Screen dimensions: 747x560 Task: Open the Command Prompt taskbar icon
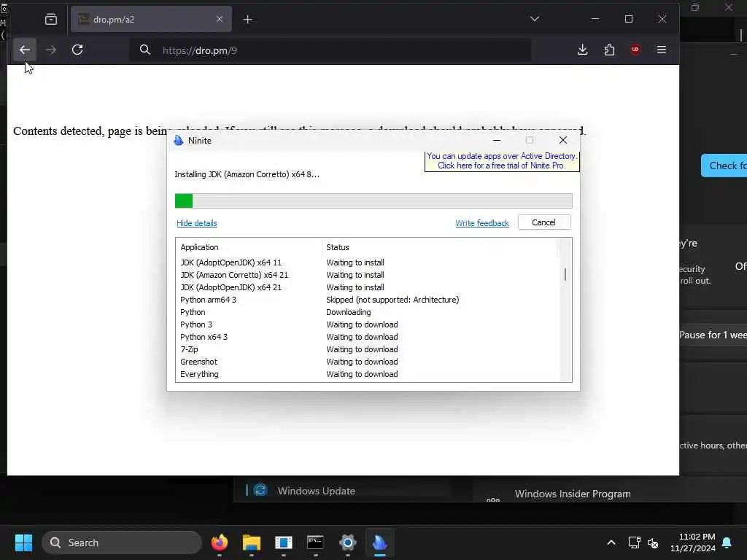(x=315, y=542)
